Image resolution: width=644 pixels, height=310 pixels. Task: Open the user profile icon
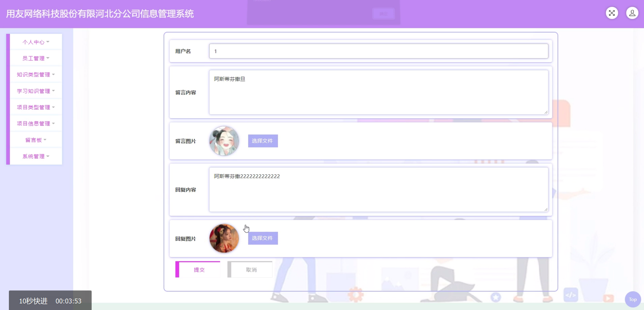click(x=632, y=13)
